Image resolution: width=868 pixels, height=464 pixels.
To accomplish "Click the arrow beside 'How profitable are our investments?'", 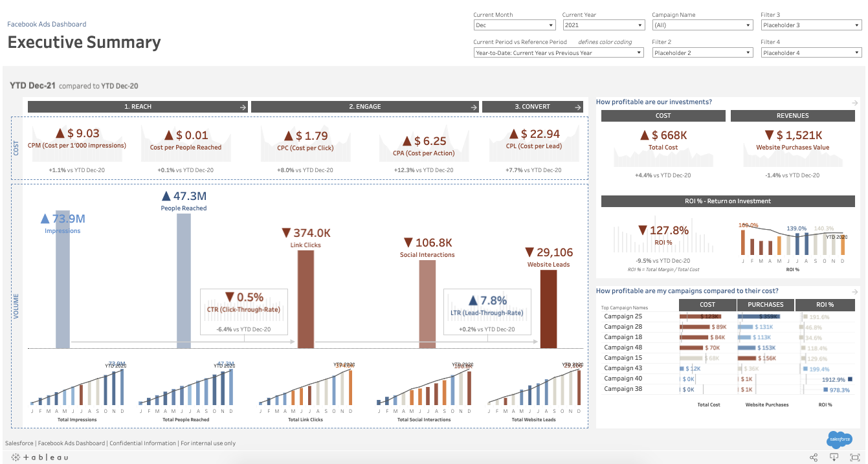I will 854,102.
